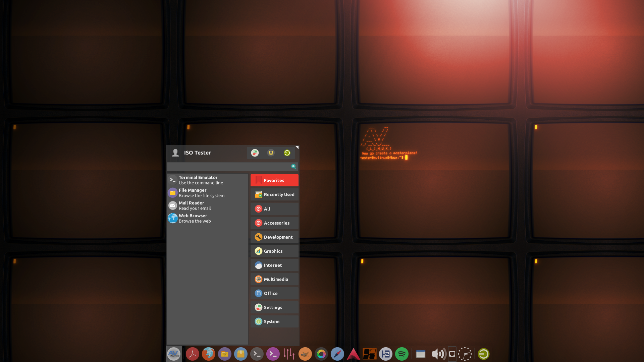Screen dimensions: 644x362
Task: Open the Settings category
Action: pyautogui.click(x=274, y=307)
